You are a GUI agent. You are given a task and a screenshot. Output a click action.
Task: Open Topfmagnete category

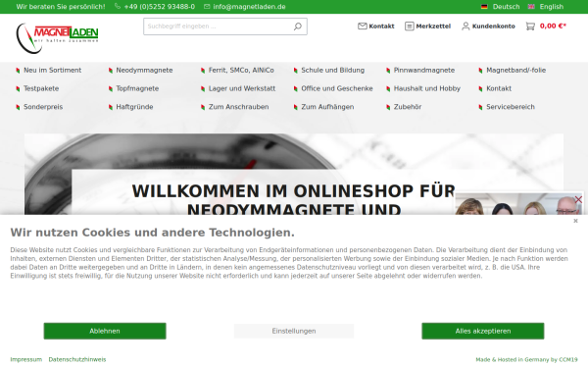137,88
